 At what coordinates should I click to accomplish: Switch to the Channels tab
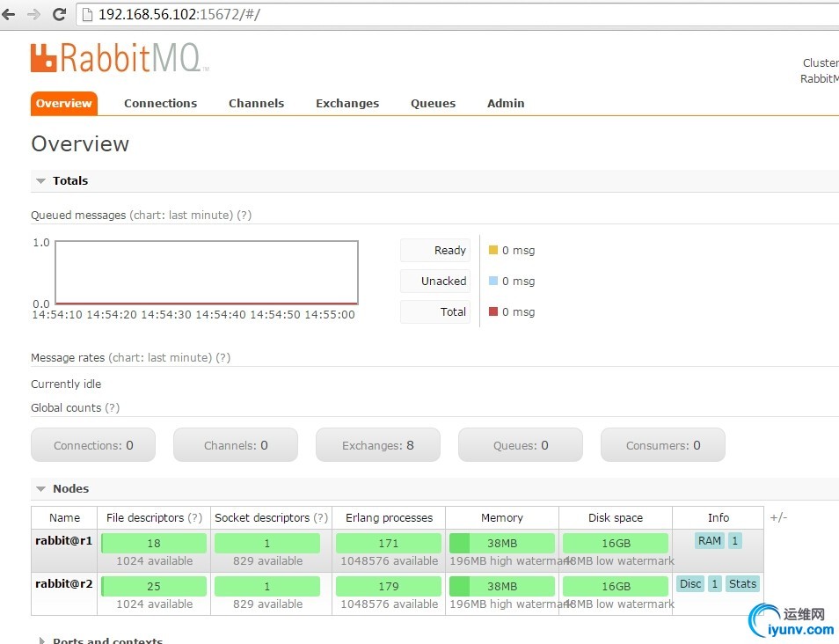[x=256, y=103]
